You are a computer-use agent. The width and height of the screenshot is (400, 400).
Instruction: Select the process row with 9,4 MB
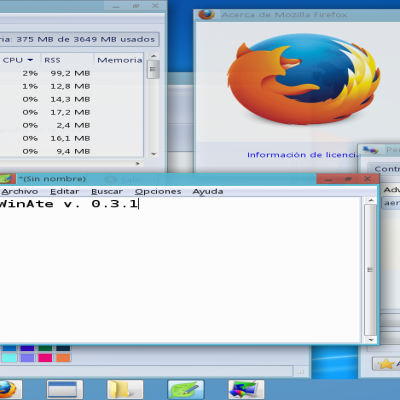[x=72, y=151]
